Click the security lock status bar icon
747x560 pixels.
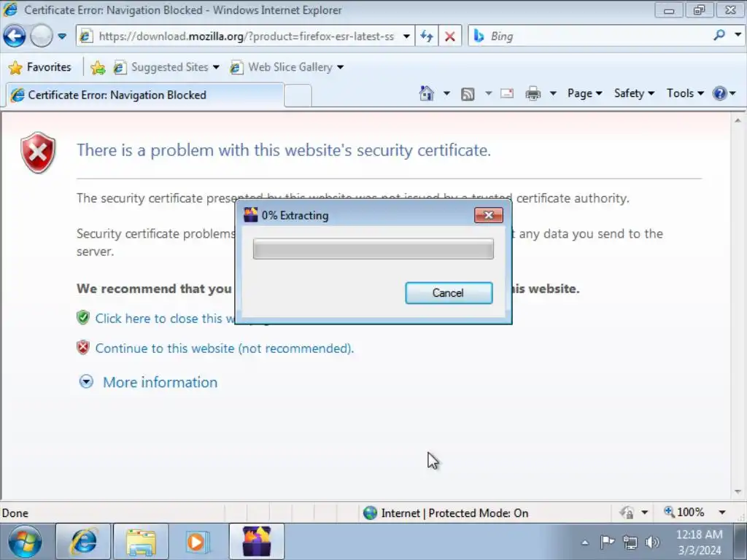[627, 513]
